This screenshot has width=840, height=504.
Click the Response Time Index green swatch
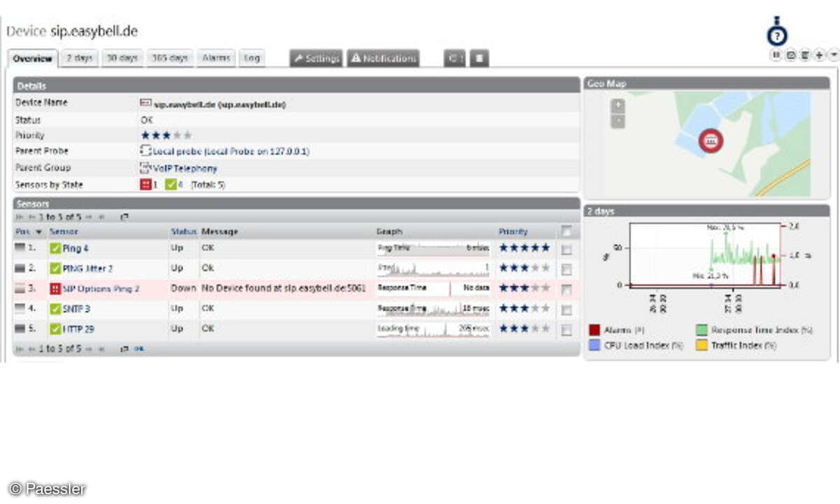tap(701, 330)
